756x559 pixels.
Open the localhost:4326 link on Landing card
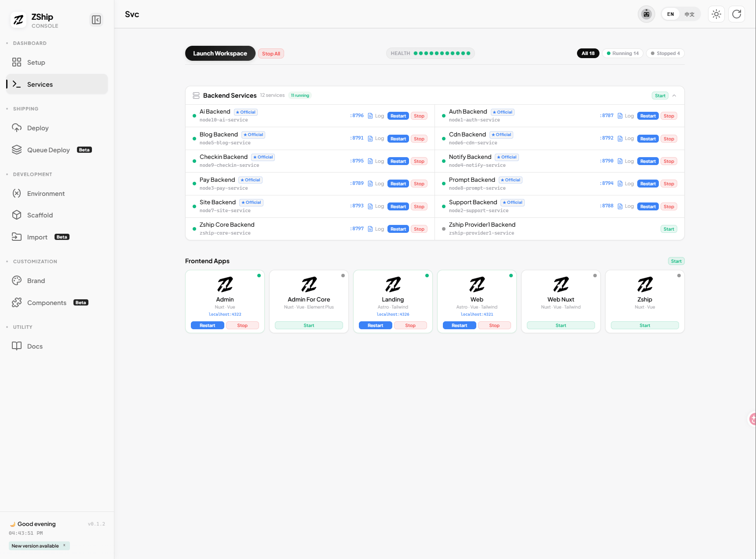pos(392,314)
